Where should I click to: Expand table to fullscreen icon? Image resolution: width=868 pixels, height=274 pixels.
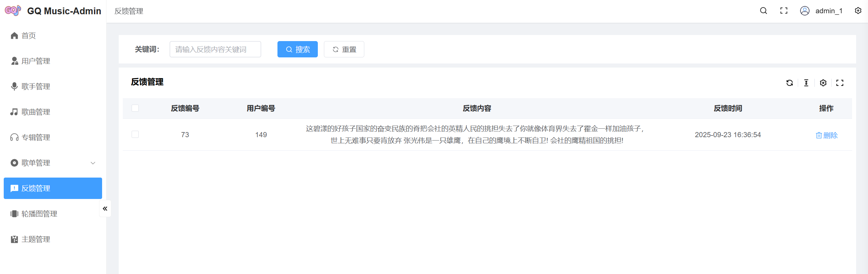[840, 83]
